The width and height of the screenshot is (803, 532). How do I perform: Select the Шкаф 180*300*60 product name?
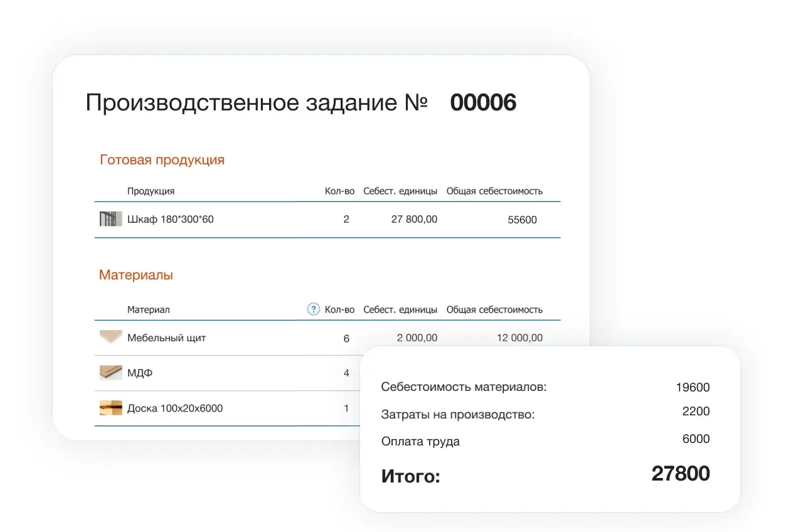(x=170, y=220)
